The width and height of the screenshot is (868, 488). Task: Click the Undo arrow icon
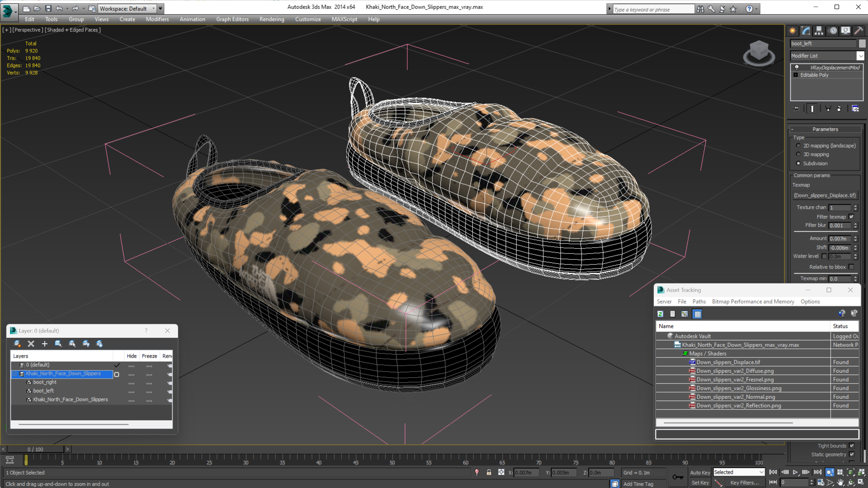pos(59,9)
